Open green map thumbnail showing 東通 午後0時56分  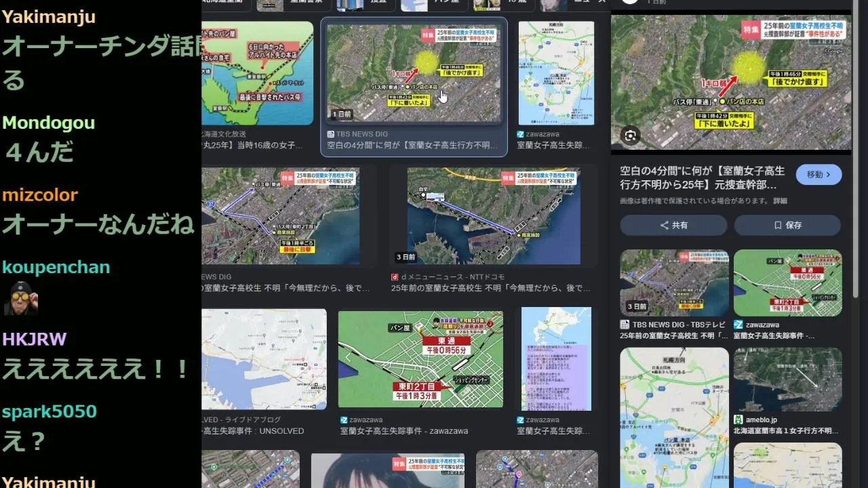(420, 359)
